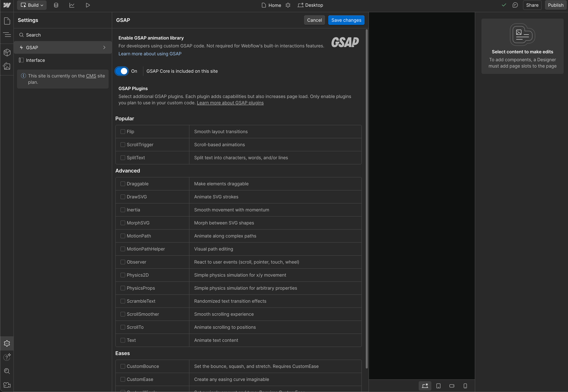
Task: Expand the GSAP settings chevron
Action: [104, 47]
